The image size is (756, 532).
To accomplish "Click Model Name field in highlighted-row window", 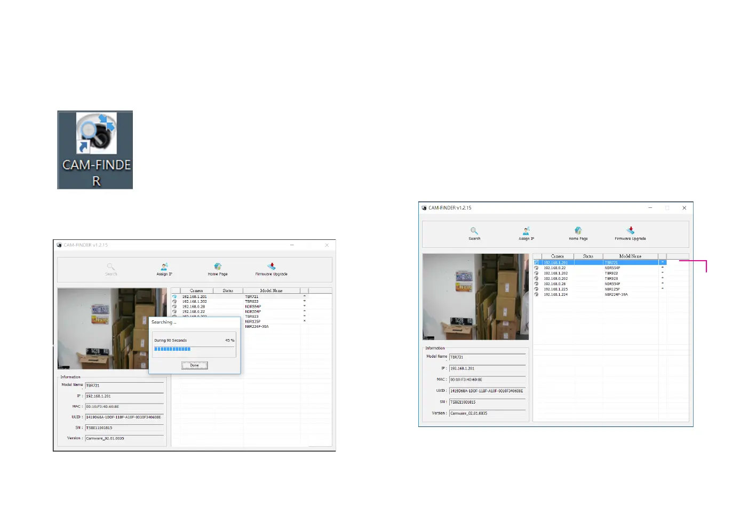I will point(488,357).
